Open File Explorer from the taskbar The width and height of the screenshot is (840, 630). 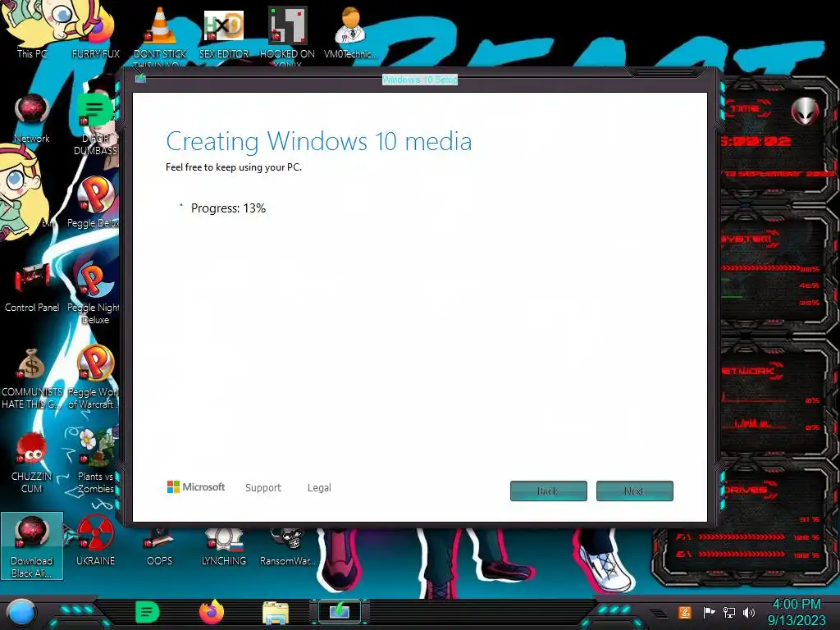[276, 612]
